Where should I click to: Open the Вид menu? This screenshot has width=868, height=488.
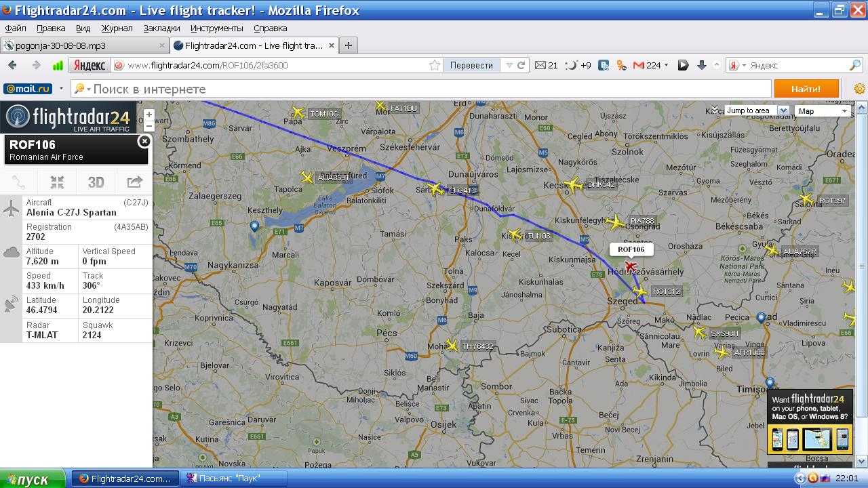tap(83, 28)
